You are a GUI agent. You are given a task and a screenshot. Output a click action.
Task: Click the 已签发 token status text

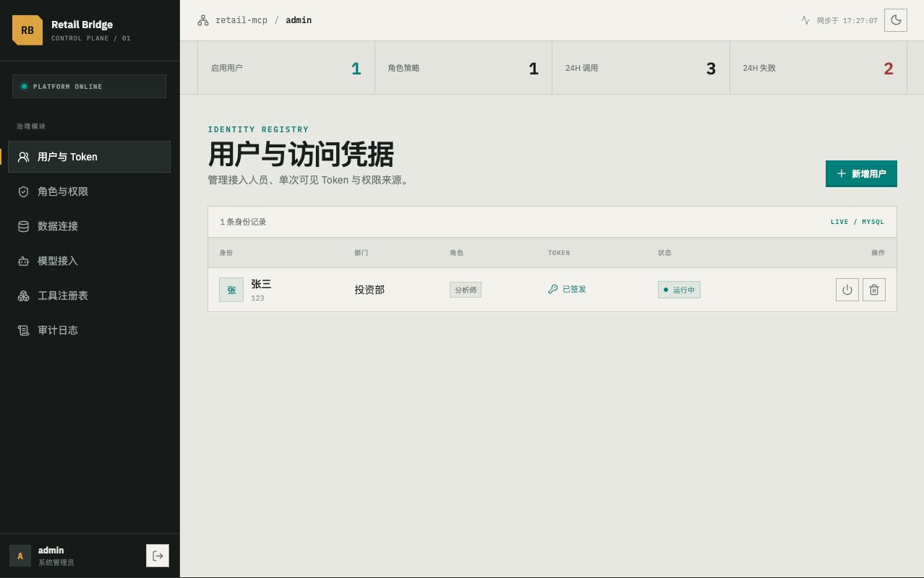(574, 289)
